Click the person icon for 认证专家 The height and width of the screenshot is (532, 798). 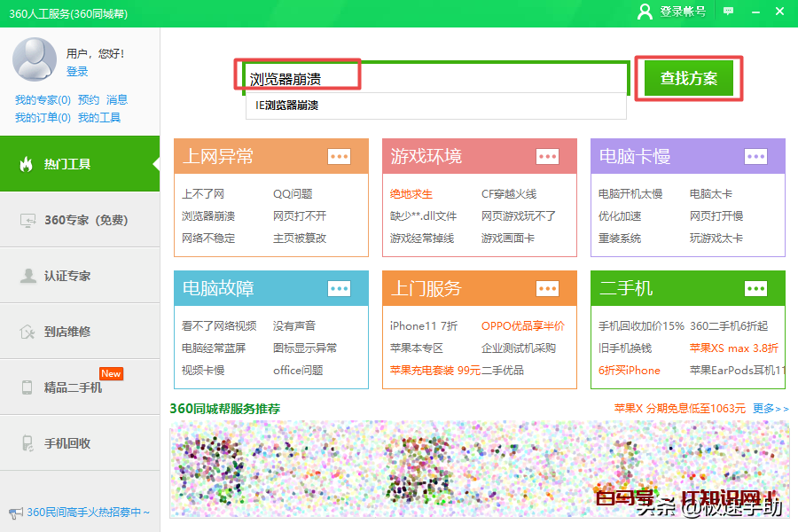(27, 276)
